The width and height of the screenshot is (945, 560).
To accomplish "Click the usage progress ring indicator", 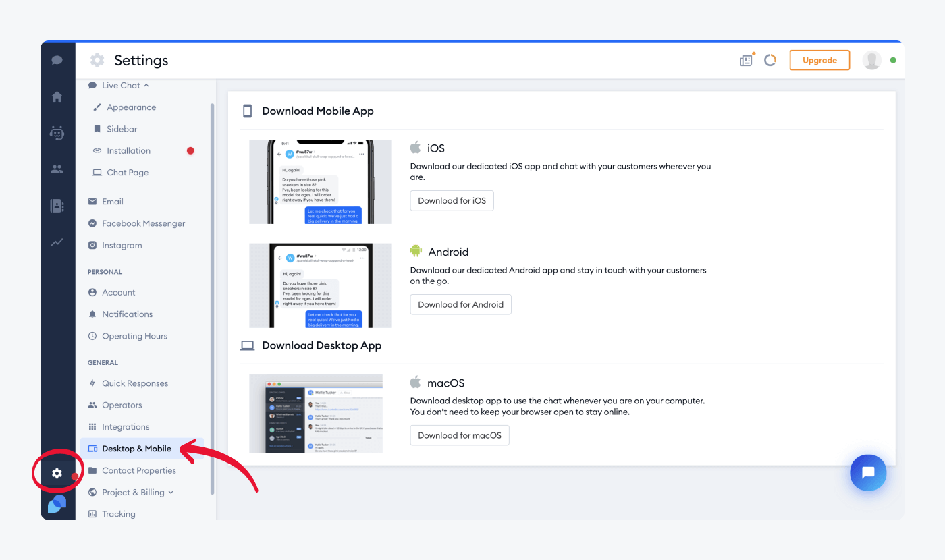I will tap(770, 60).
